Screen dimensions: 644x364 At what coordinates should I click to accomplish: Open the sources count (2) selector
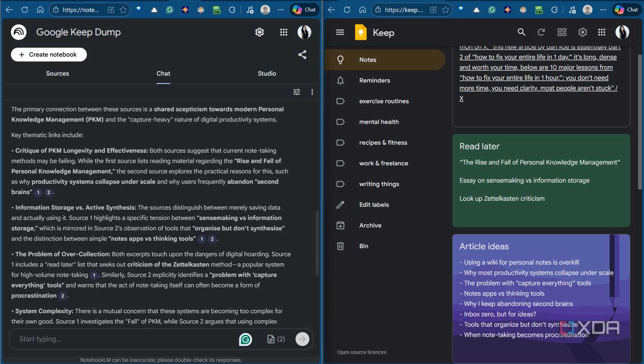(276, 339)
